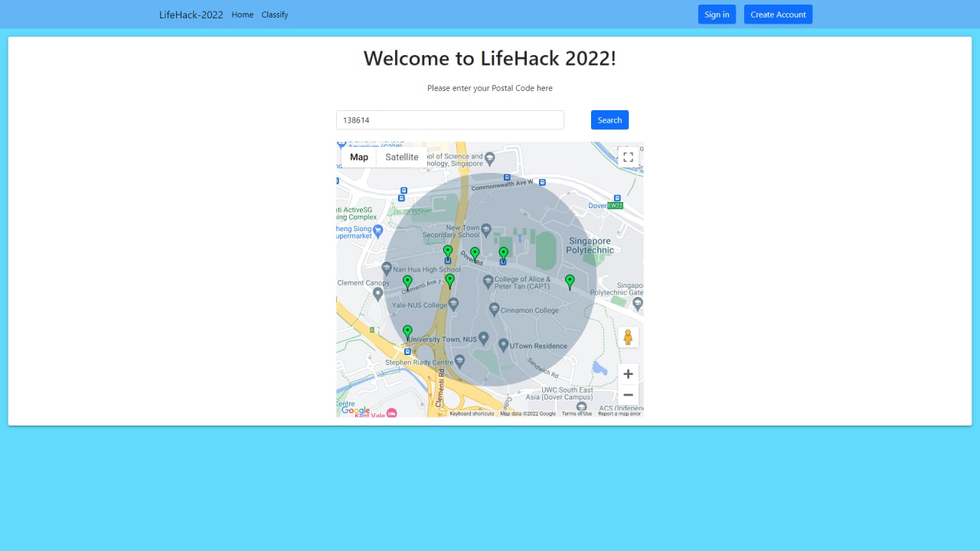Screen dimensions: 980x551
Task: Open Keyboard shortcuts link on map
Action: coord(472,413)
